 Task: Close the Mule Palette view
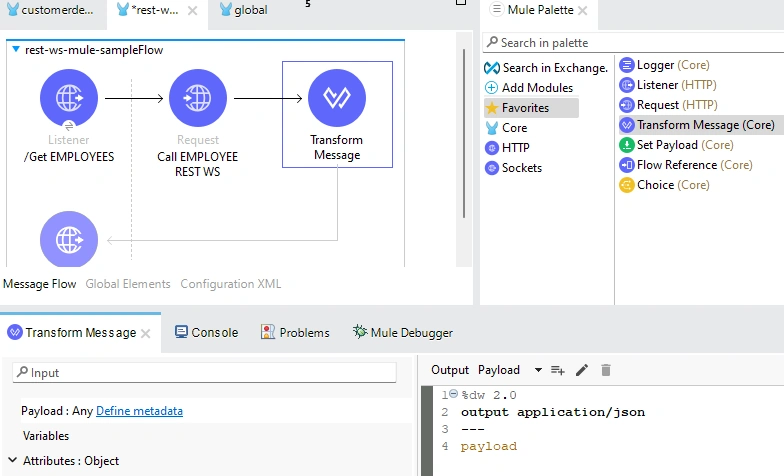582,10
